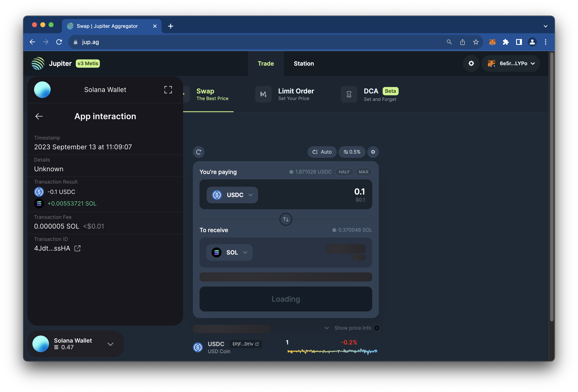578x392 pixels.
Task: Click the Transaction ID external link icon
Action: click(x=77, y=248)
